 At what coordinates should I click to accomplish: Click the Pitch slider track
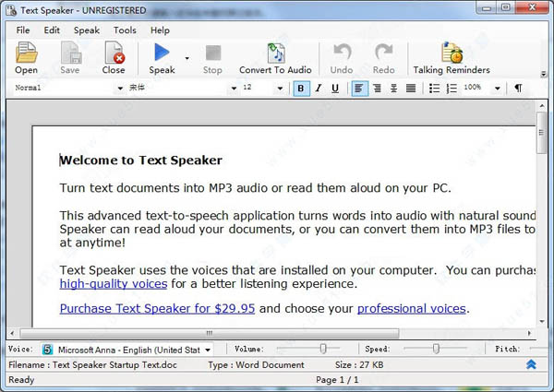click(x=538, y=349)
